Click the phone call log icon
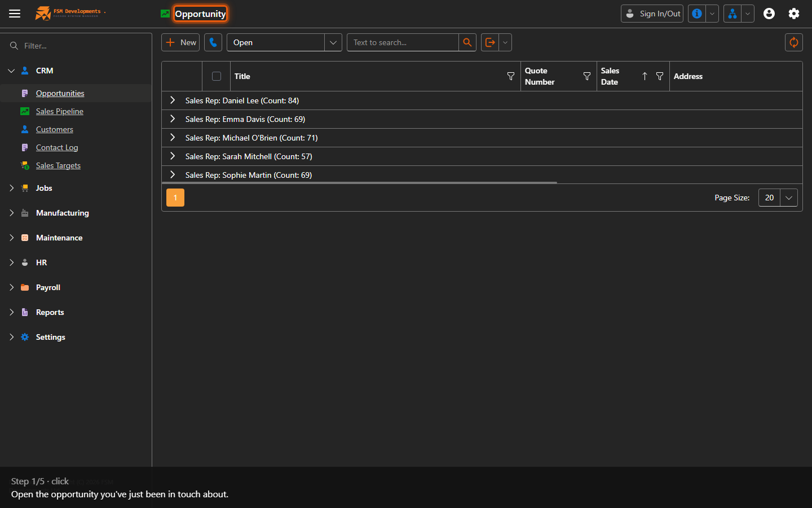The height and width of the screenshot is (508, 812). [x=213, y=42]
